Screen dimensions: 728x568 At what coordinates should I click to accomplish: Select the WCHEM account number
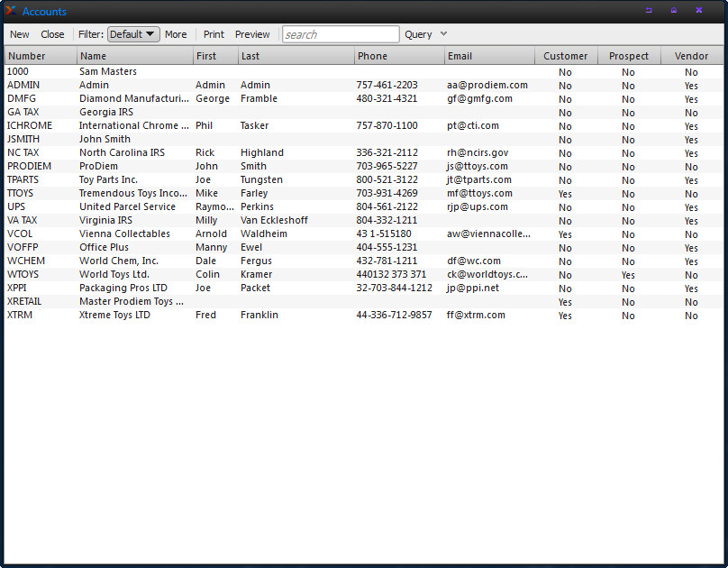click(25, 260)
